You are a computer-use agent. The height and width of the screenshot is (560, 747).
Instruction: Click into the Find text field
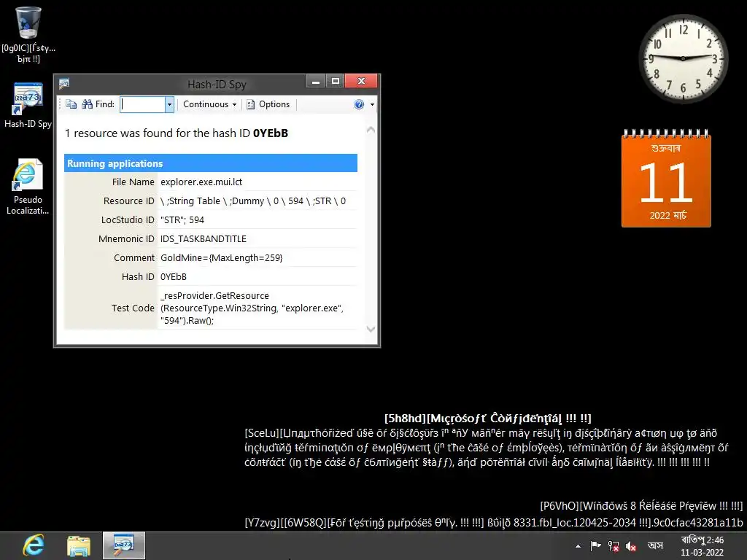coord(142,104)
